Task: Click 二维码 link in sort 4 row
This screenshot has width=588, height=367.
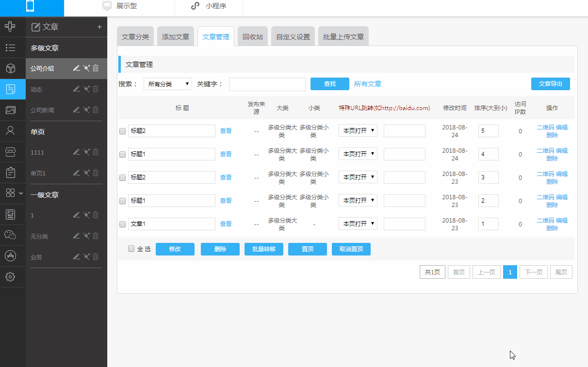Action: 545,151
